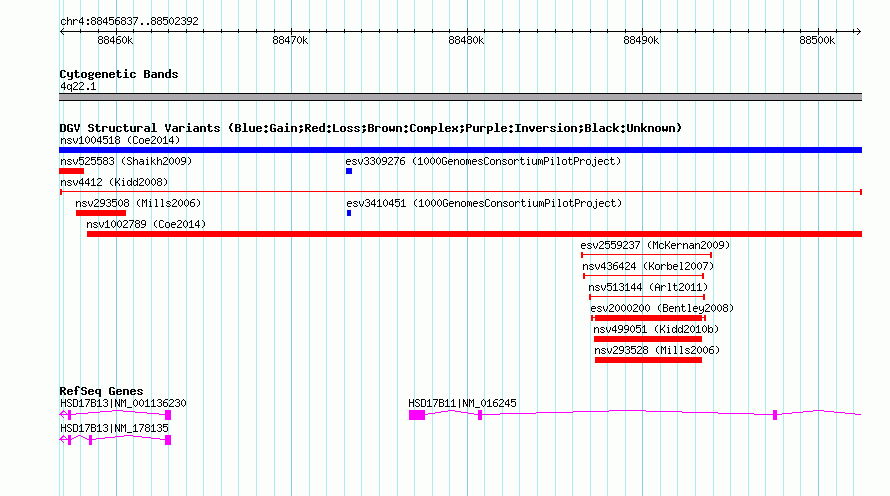The image size is (890, 496).
Task: Click the esv3410451 small blue variant marker
Action: coord(349,213)
